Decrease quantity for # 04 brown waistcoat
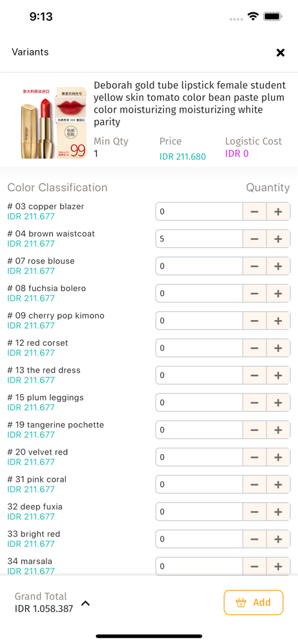298x644 pixels. [254, 239]
